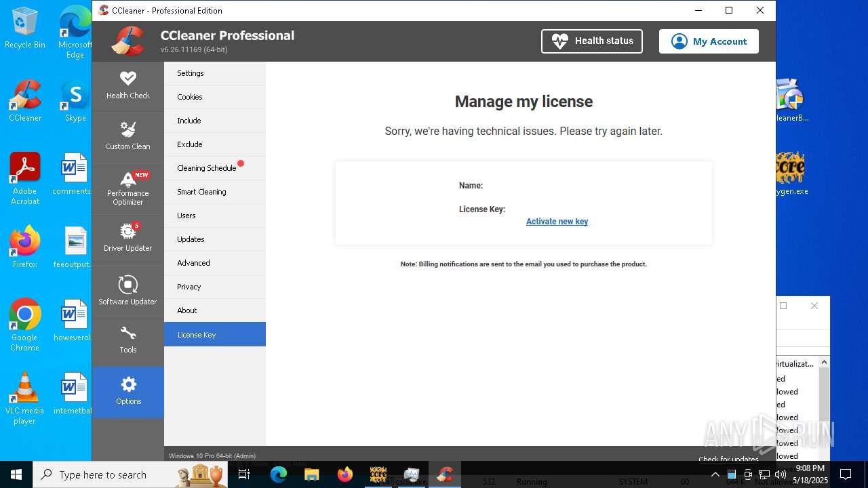Screen dimensions: 868x488
Task: Open the Software Updater section
Action: click(x=127, y=290)
